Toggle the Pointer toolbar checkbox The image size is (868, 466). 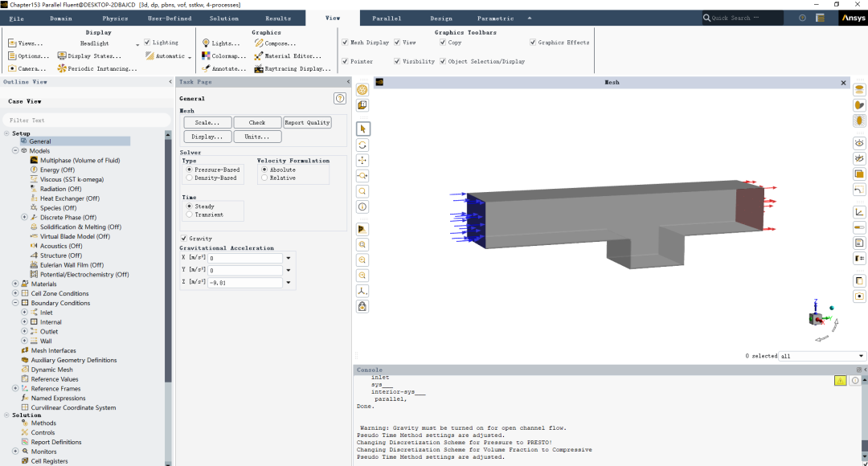[345, 61]
